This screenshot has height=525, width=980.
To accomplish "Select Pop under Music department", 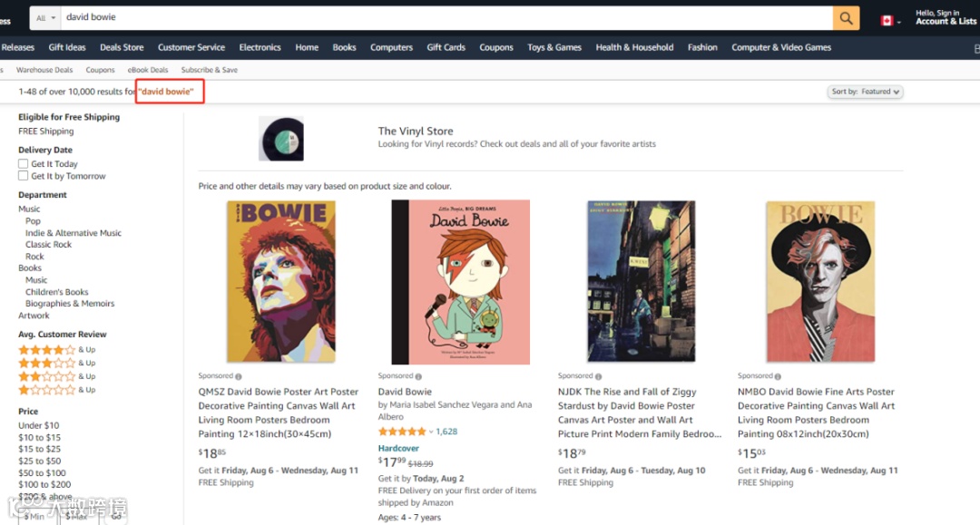I will [x=33, y=221].
